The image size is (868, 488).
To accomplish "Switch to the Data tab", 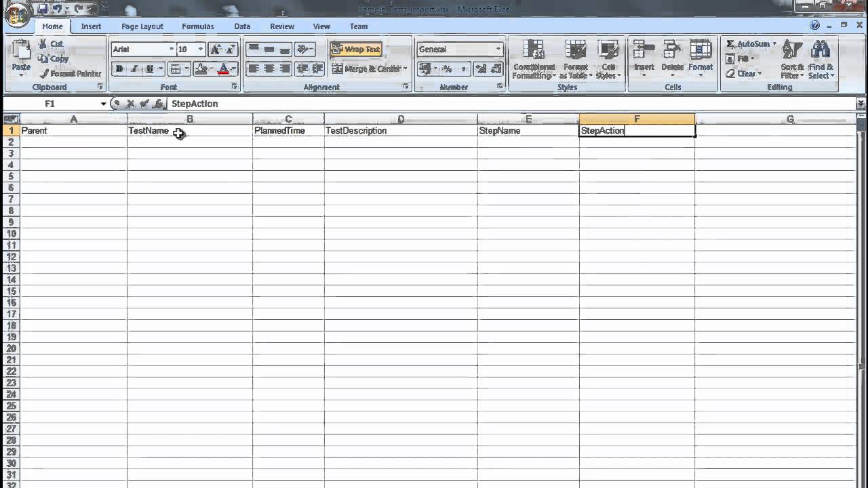I will point(242,26).
